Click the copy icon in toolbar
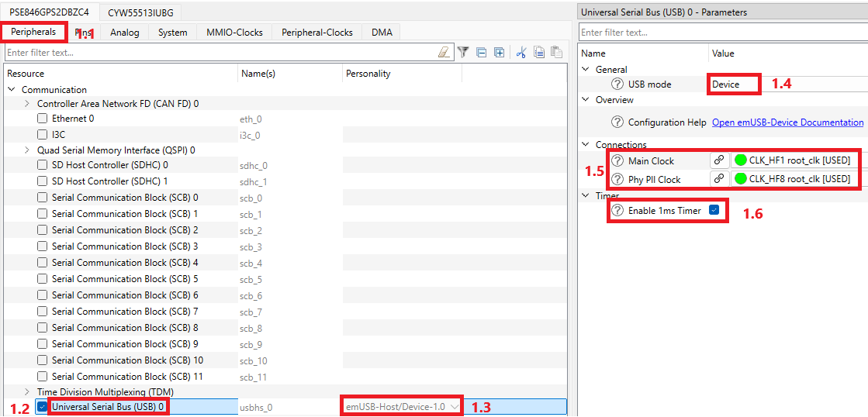The image size is (868, 417). coord(539,53)
